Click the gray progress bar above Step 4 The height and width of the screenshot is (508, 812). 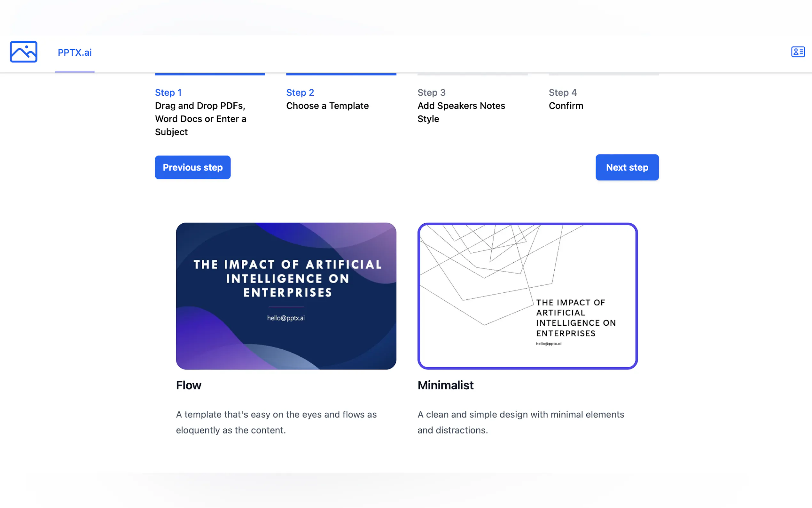tap(603, 75)
